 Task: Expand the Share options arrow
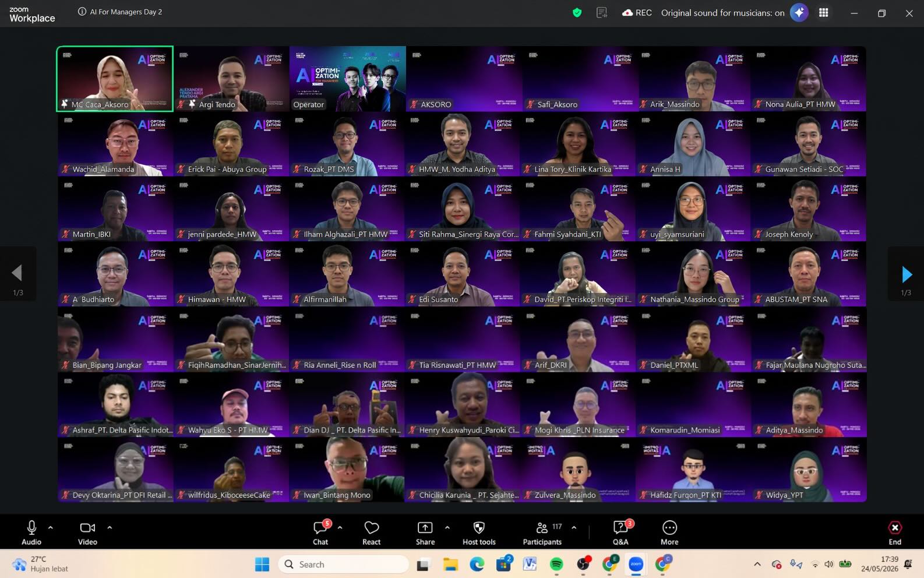point(447,527)
